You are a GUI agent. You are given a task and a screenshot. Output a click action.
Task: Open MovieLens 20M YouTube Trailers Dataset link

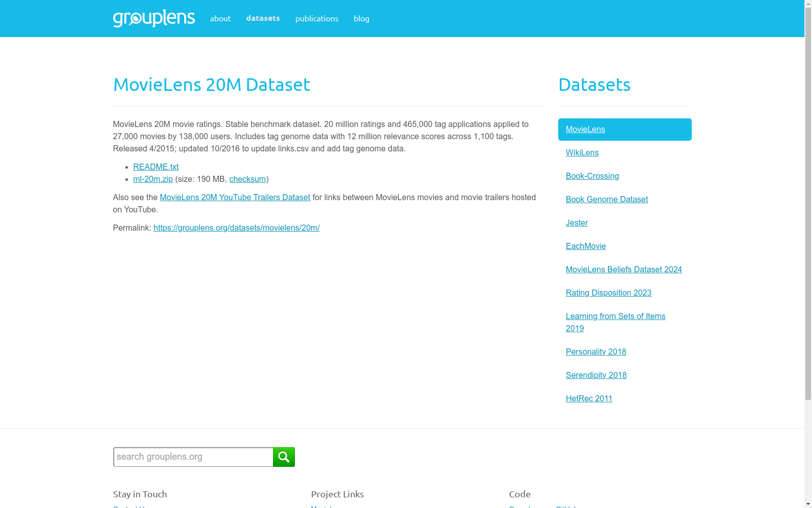pyautogui.click(x=235, y=197)
